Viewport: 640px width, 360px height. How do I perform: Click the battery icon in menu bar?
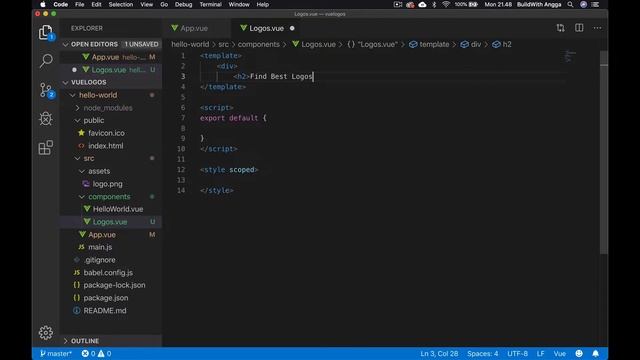click(x=473, y=4)
